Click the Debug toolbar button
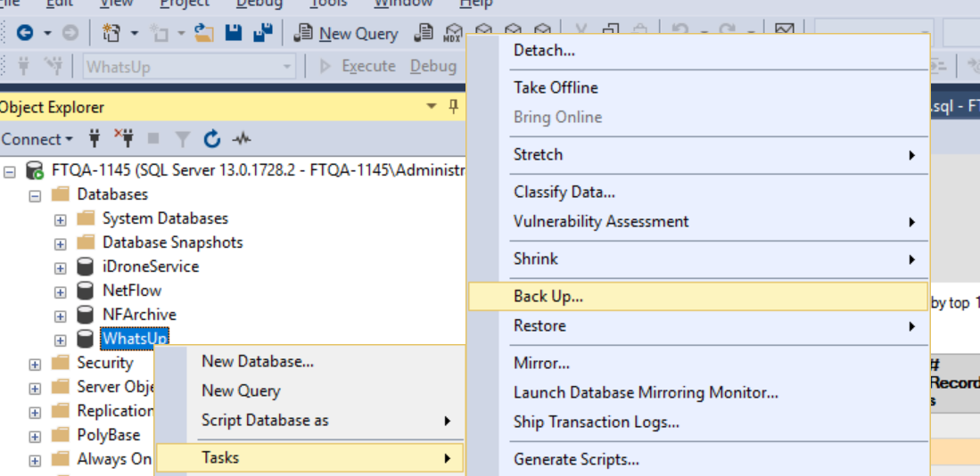980x476 pixels. [x=433, y=66]
